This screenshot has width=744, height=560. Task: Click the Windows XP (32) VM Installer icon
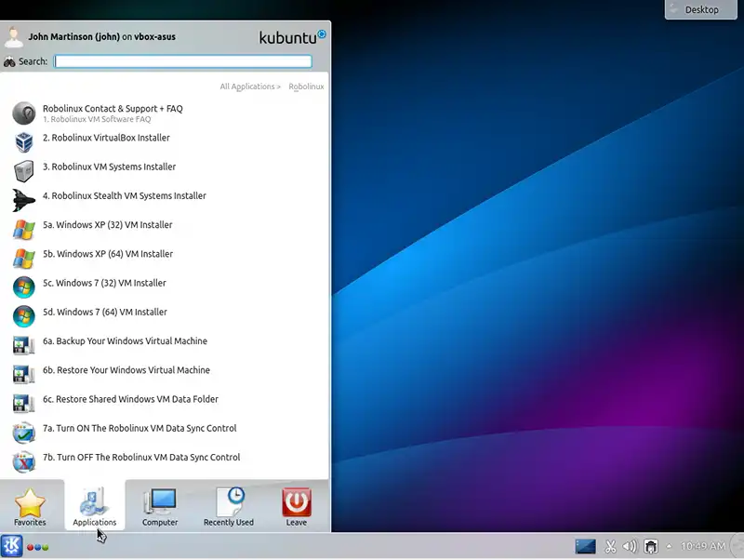(24, 230)
